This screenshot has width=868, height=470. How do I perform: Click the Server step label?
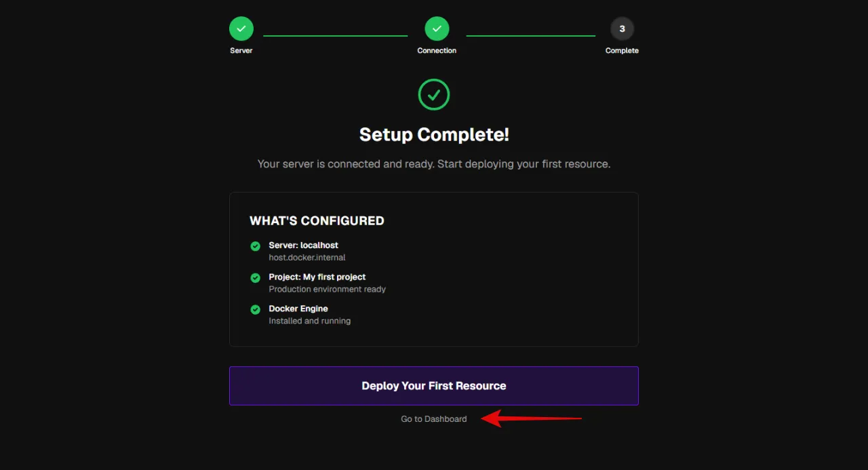[241, 51]
